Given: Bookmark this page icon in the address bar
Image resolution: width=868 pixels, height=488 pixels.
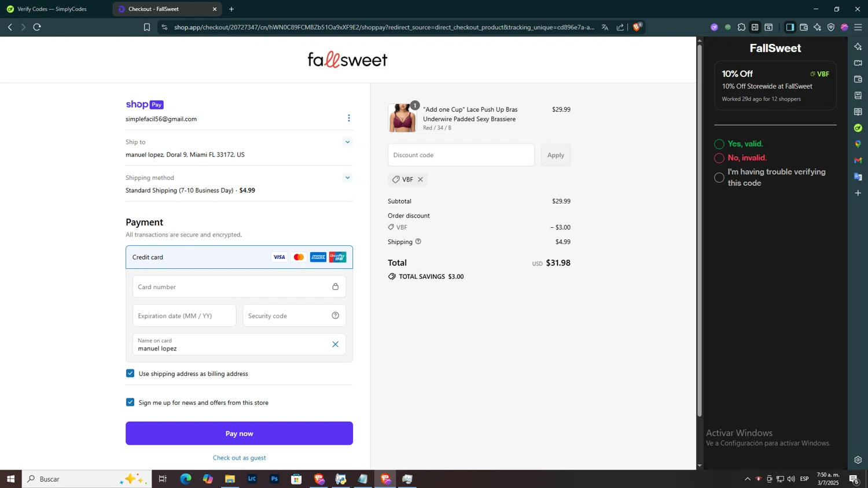Looking at the screenshot, I should 147,27.
